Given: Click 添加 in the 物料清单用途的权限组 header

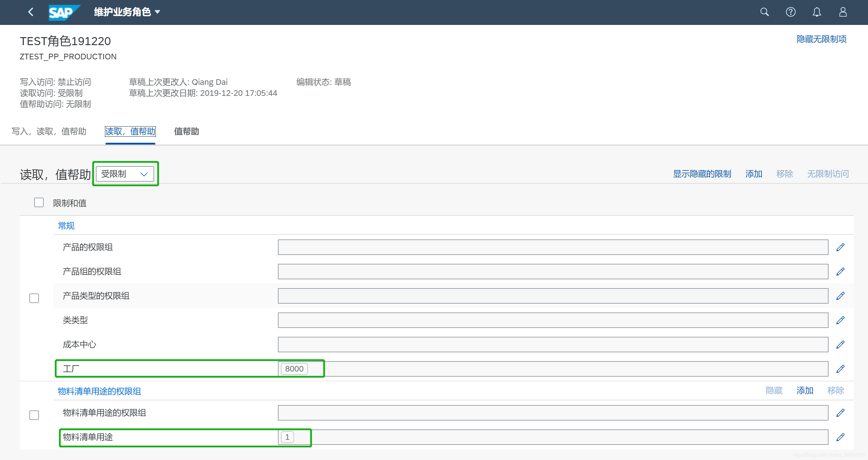Looking at the screenshot, I should click(x=805, y=390).
